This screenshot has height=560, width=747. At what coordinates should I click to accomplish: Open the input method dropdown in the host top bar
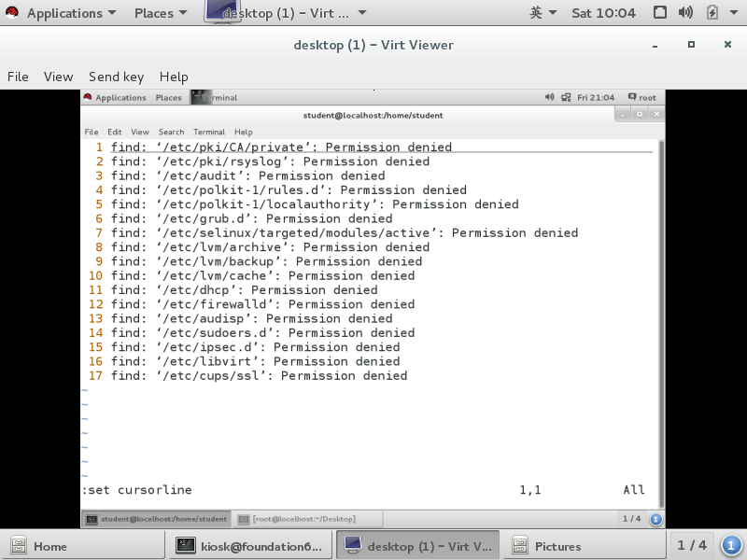pyautogui.click(x=543, y=13)
